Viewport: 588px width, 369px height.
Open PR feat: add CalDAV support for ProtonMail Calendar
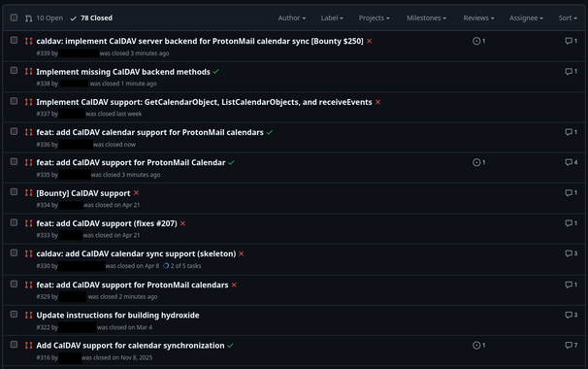(130, 162)
